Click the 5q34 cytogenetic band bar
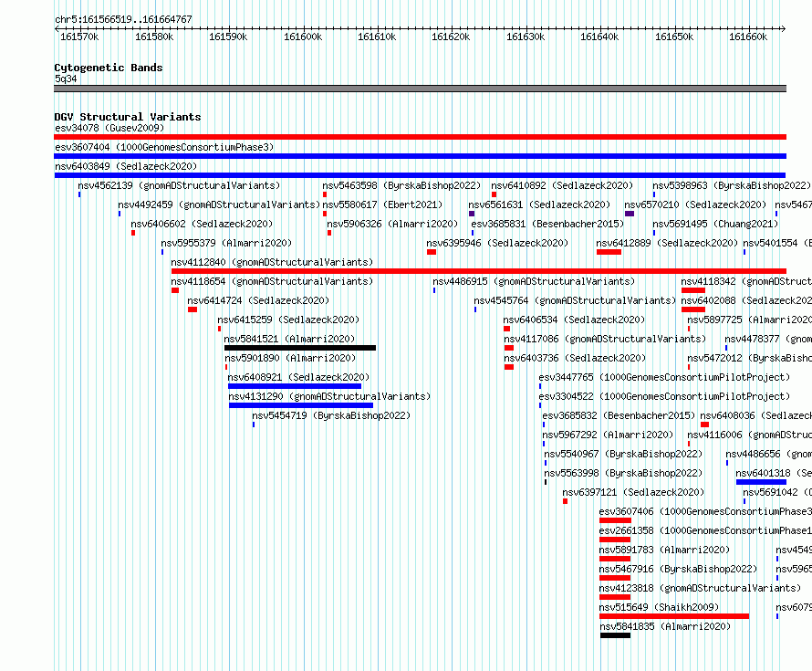Viewport: 812px width, 671px height. 420,89
